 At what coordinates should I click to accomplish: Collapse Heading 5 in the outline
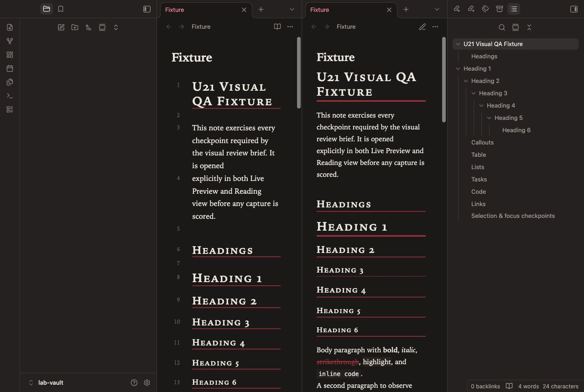coord(489,118)
